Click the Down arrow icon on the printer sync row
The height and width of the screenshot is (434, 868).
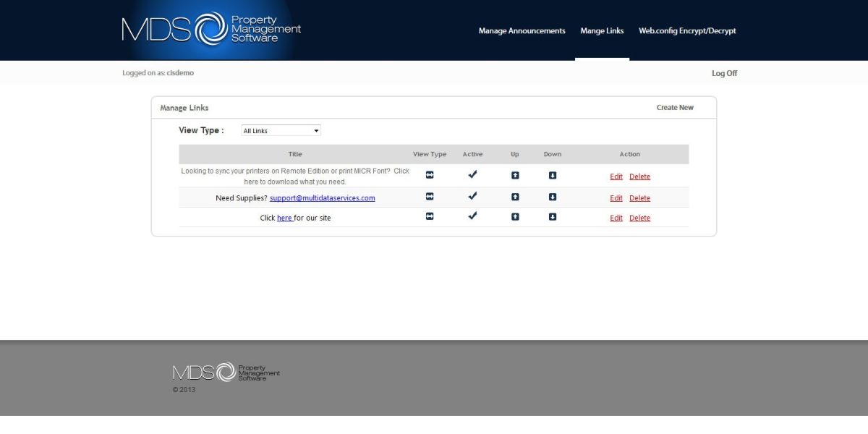[x=552, y=176]
